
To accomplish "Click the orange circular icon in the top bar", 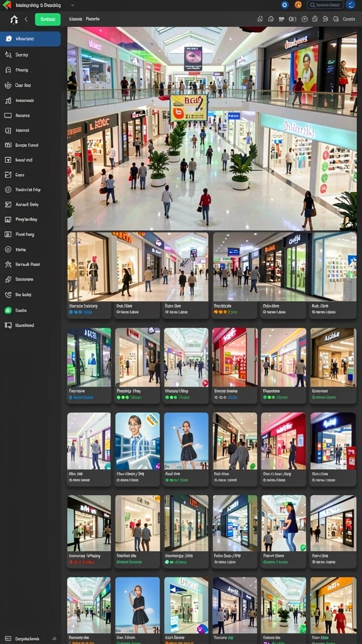I will 299,5.
